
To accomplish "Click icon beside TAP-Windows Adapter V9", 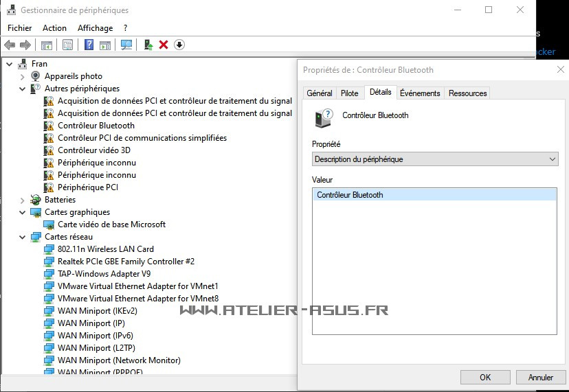I will pos(49,274).
